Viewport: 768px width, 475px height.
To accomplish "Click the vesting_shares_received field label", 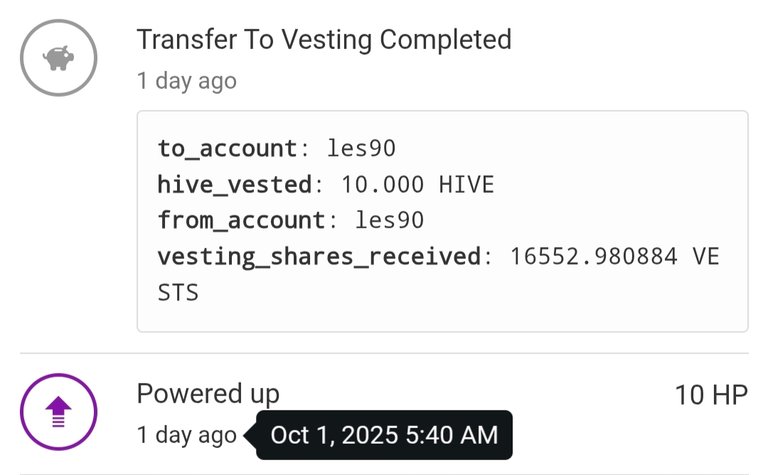I will 319,257.
